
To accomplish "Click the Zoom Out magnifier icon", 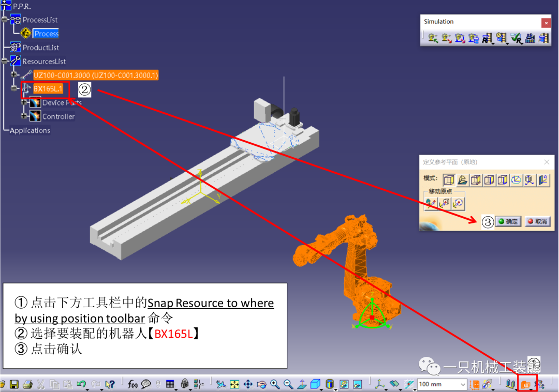I will click(288, 384).
